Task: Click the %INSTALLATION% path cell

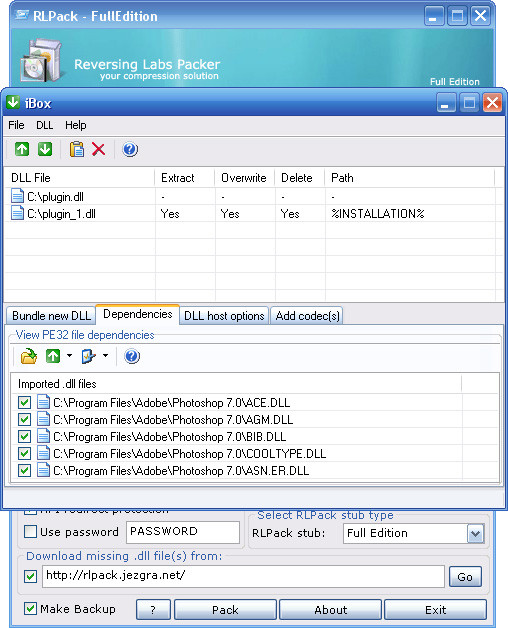Action: pos(377,213)
